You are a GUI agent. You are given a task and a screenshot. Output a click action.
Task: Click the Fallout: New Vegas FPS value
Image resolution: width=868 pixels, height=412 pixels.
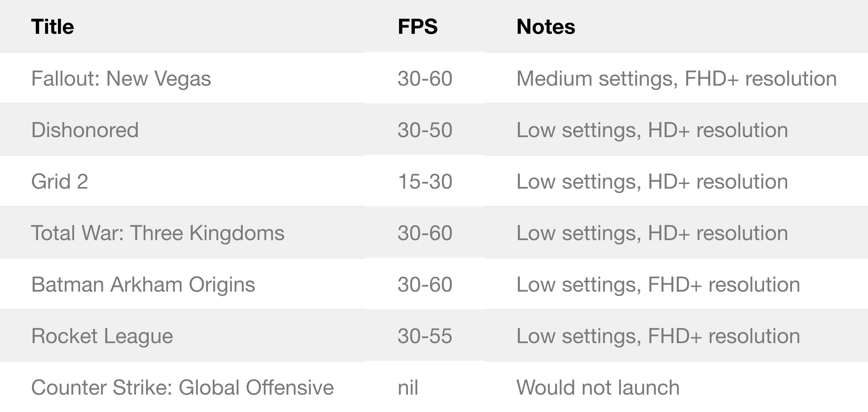(425, 78)
